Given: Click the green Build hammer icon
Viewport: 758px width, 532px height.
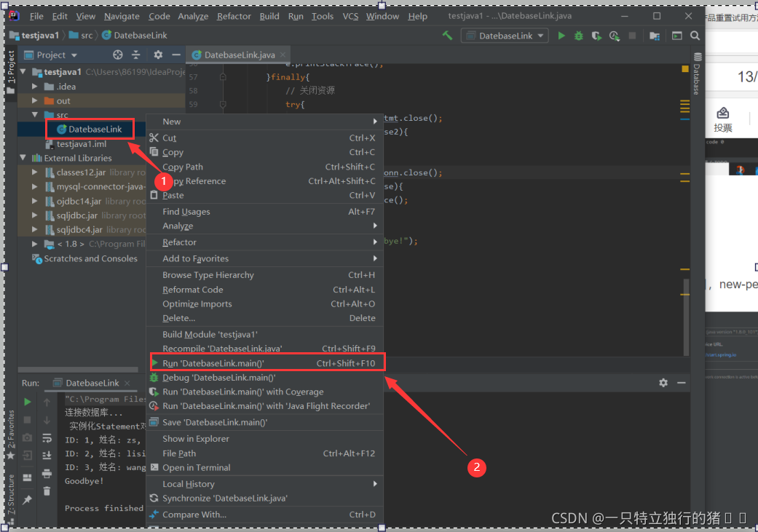Looking at the screenshot, I should [447, 35].
